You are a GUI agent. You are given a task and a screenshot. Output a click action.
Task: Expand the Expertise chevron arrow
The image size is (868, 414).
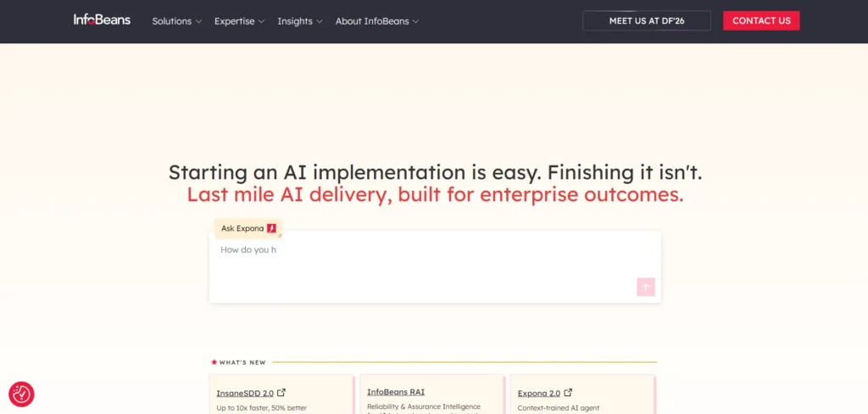pyautogui.click(x=261, y=21)
